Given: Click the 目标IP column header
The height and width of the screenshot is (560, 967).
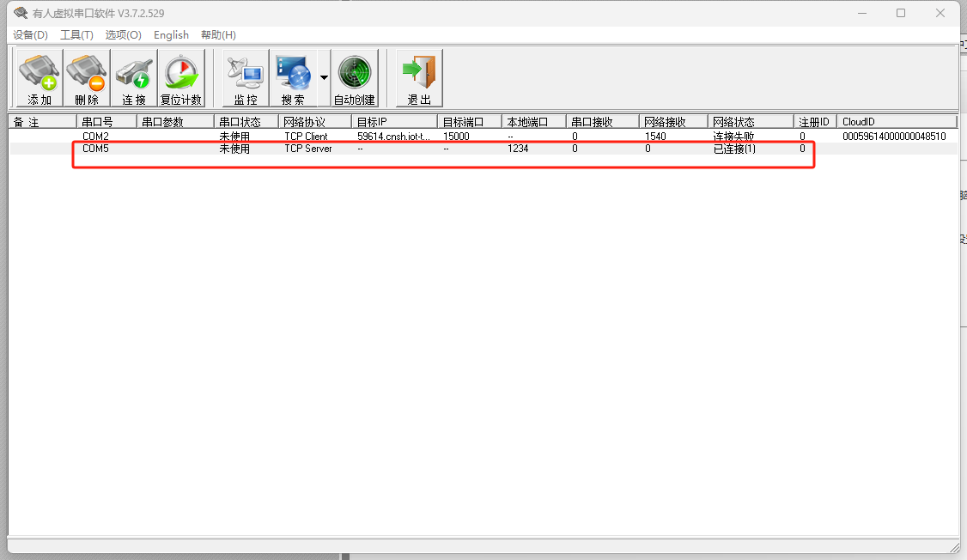Looking at the screenshot, I should click(x=394, y=122).
